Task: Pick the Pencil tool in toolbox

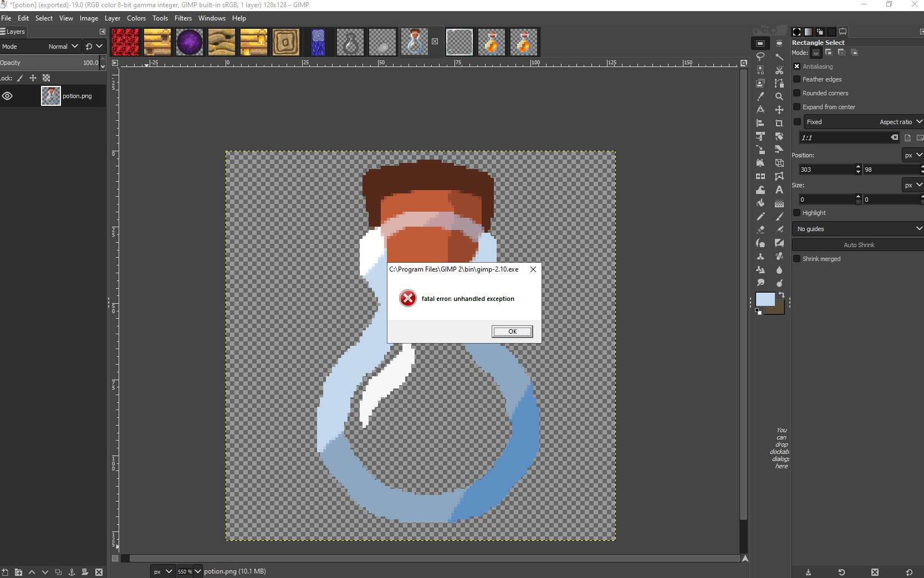Action: tap(760, 217)
